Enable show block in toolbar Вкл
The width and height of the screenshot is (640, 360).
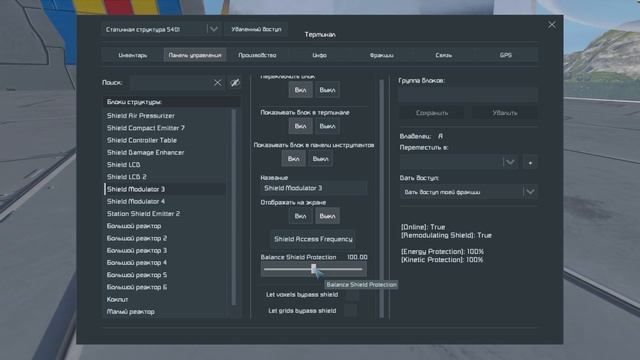pyautogui.click(x=293, y=159)
